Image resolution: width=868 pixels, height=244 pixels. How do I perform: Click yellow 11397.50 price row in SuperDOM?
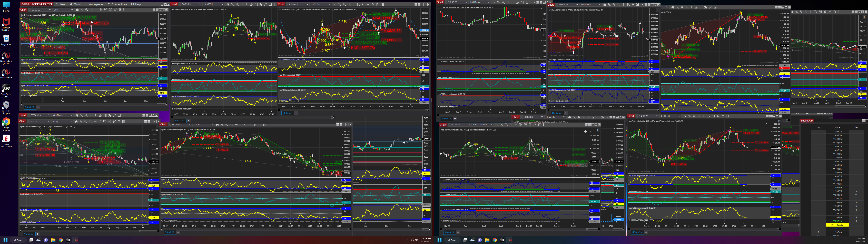[837, 225]
